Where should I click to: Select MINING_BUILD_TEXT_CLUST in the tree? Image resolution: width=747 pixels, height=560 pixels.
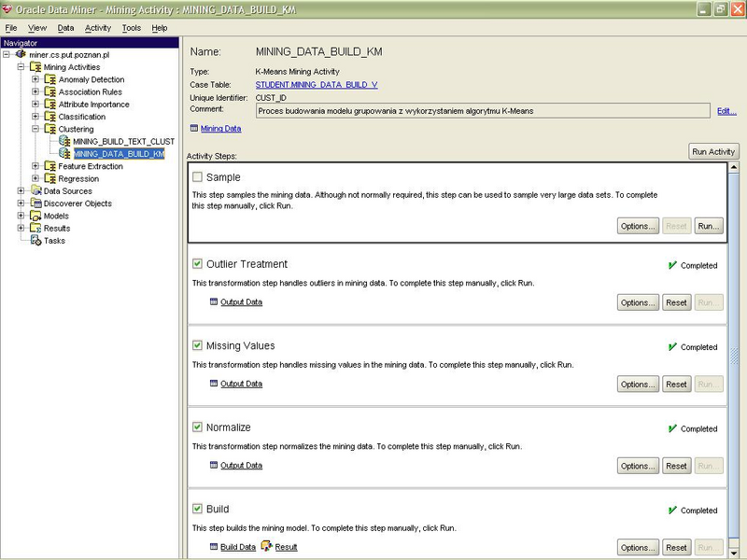123,142
